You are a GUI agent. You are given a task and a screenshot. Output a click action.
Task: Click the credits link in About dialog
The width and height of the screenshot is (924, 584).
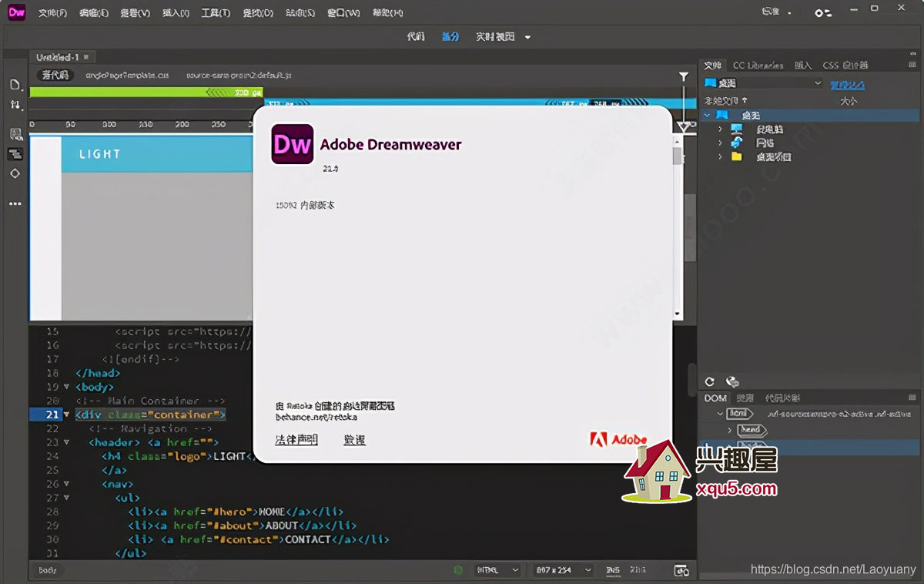[x=354, y=440]
